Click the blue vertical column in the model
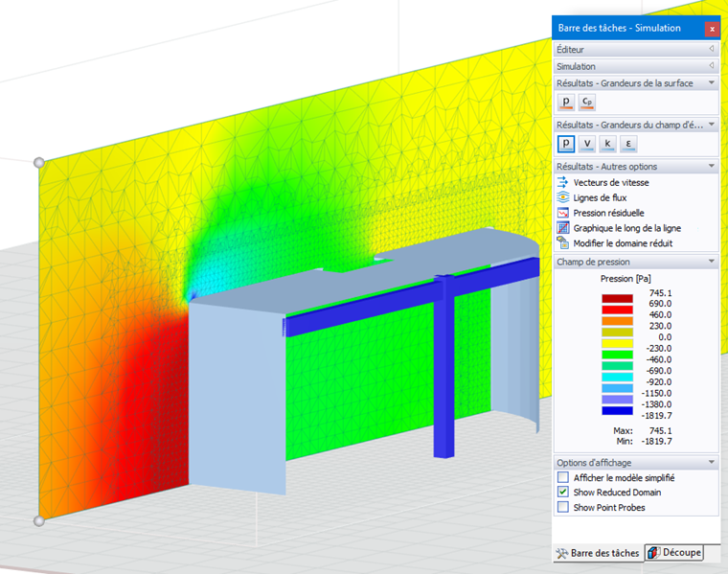 point(444,372)
